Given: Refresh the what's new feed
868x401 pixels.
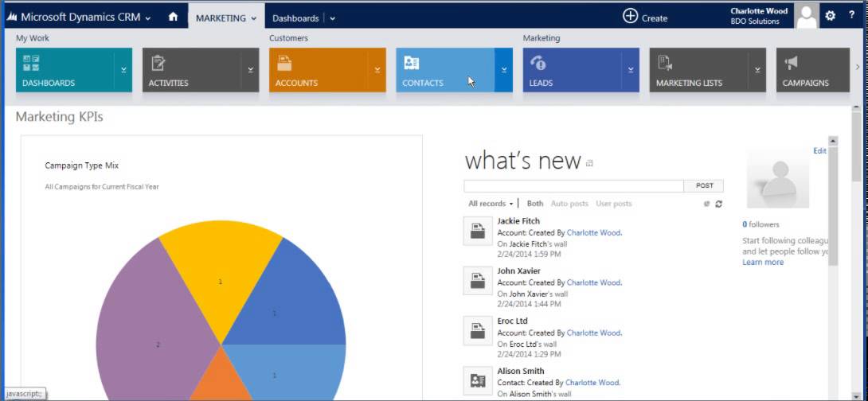Looking at the screenshot, I should (718, 204).
